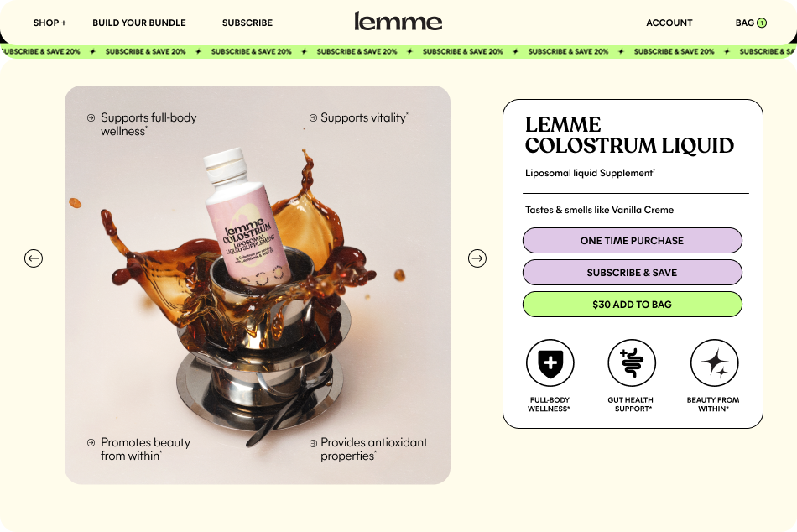Viewport: 797px width, 532px height.
Task: Choose the Subscribe & Save option
Action: [633, 273]
